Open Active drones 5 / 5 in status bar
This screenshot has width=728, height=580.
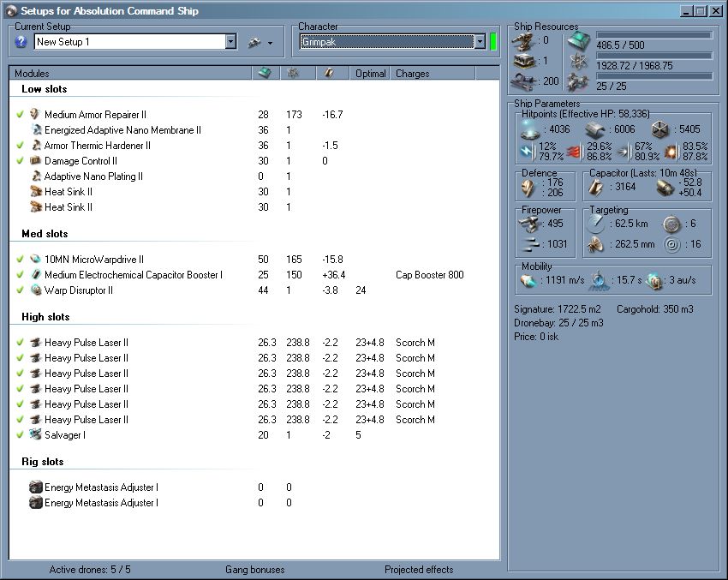[90, 570]
